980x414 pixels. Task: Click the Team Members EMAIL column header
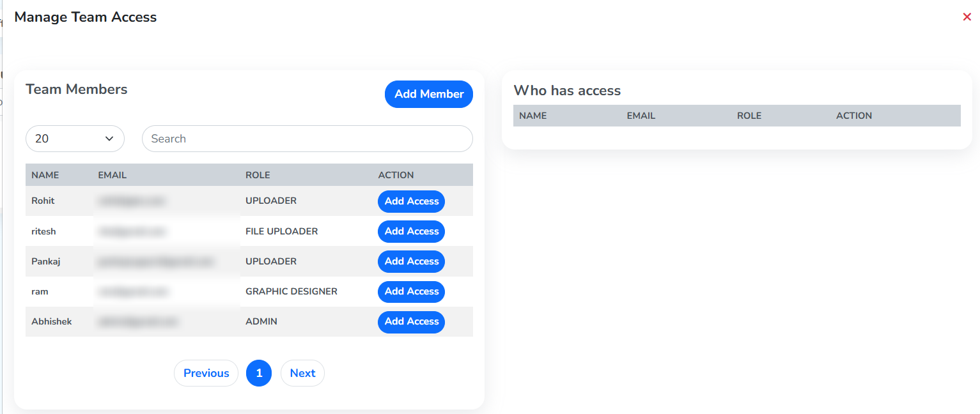pyautogui.click(x=113, y=175)
